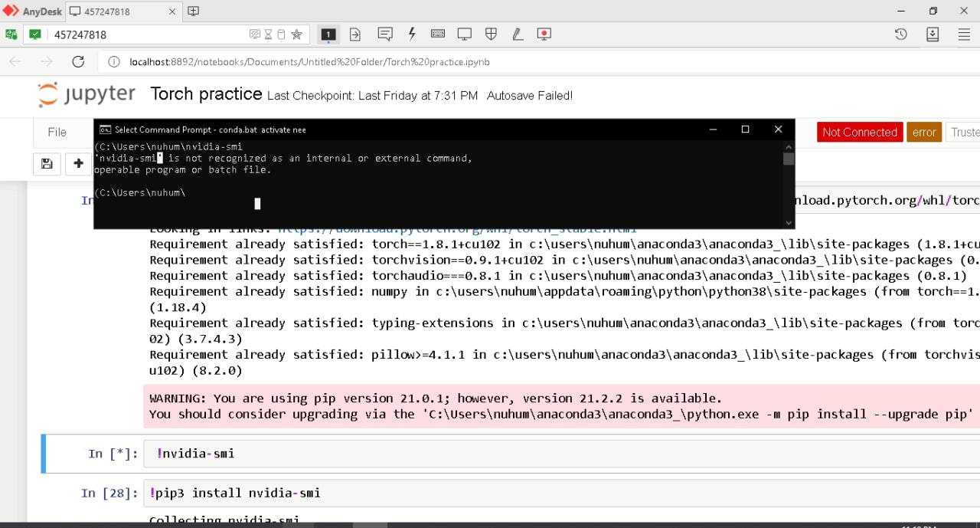Image resolution: width=980 pixels, height=528 pixels.
Task: Click the typing-extensions requirement line
Action: [564, 323]
